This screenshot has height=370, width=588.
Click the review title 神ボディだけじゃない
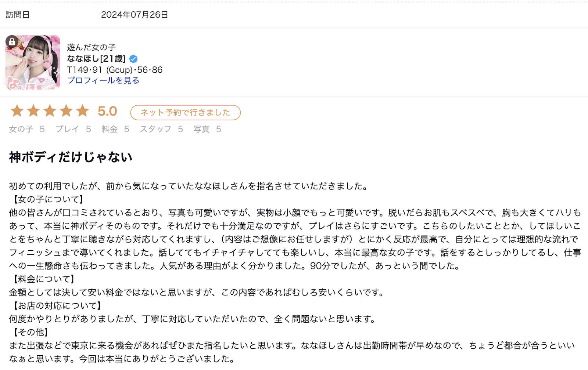[x=71, y=157]
